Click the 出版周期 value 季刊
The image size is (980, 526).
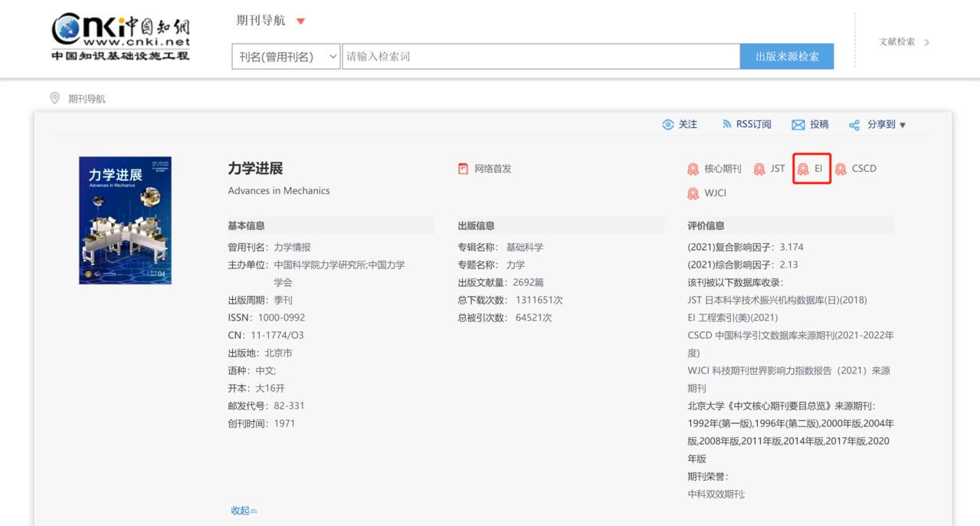(283, 300)
